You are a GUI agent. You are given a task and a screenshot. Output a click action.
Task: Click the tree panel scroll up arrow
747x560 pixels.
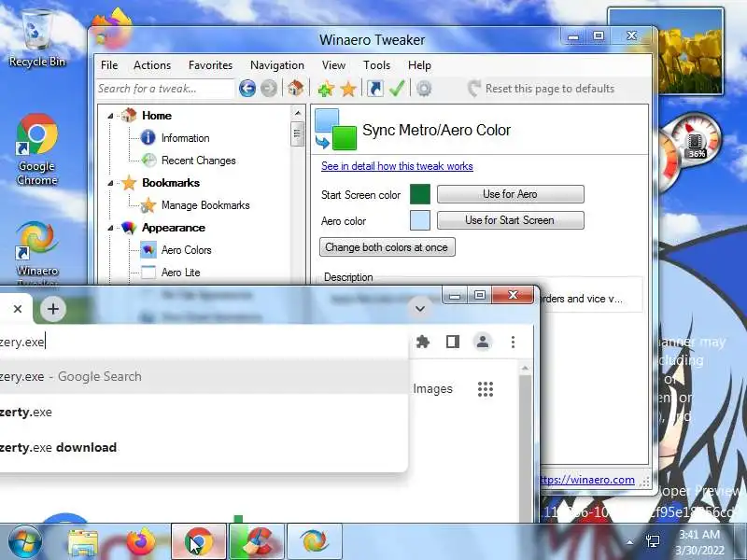(297, 113)
